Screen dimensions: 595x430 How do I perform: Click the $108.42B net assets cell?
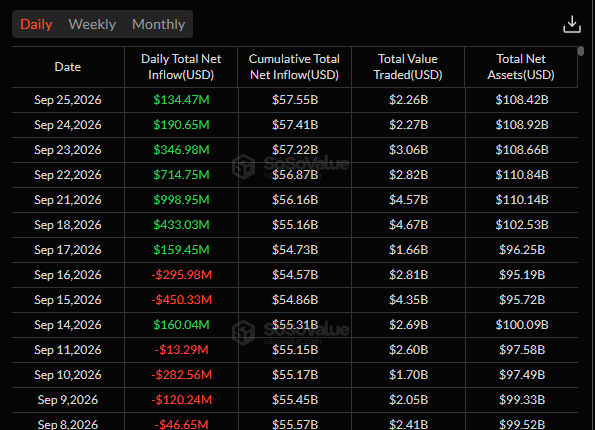pos(522,100)
